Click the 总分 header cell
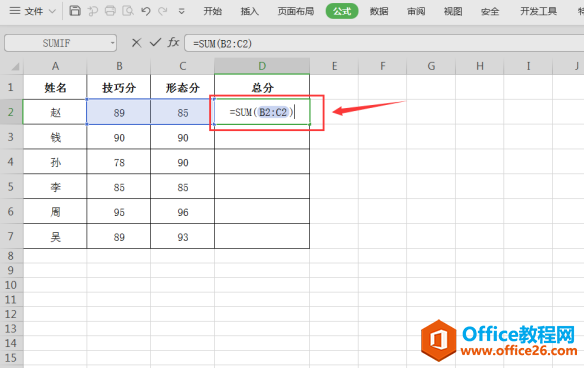The height and width of the screenshot is (368, 584). click(262, 87)
